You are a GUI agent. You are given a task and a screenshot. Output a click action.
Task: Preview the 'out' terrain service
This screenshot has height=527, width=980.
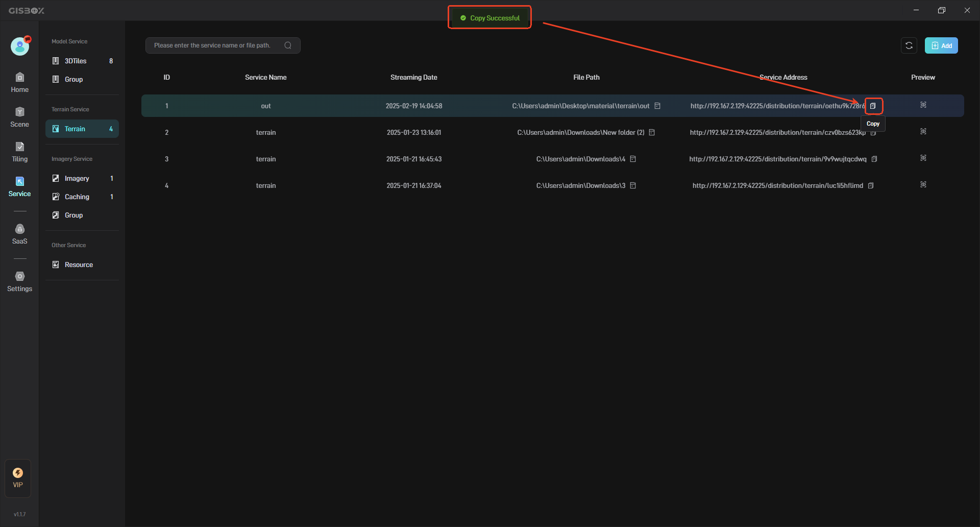(923, 105)
